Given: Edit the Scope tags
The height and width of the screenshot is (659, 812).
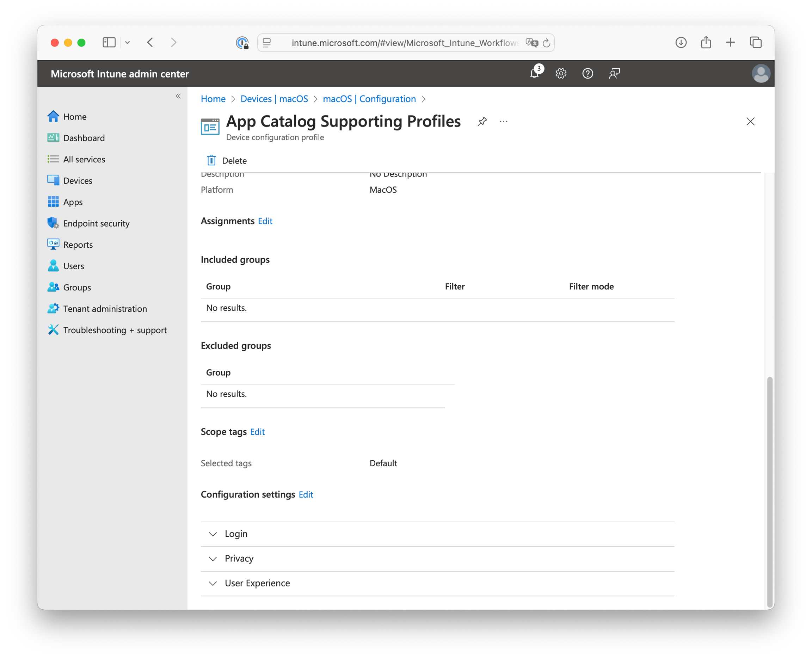Looking at the screenshot, I should pyautogui.click(x=257, y=432).
